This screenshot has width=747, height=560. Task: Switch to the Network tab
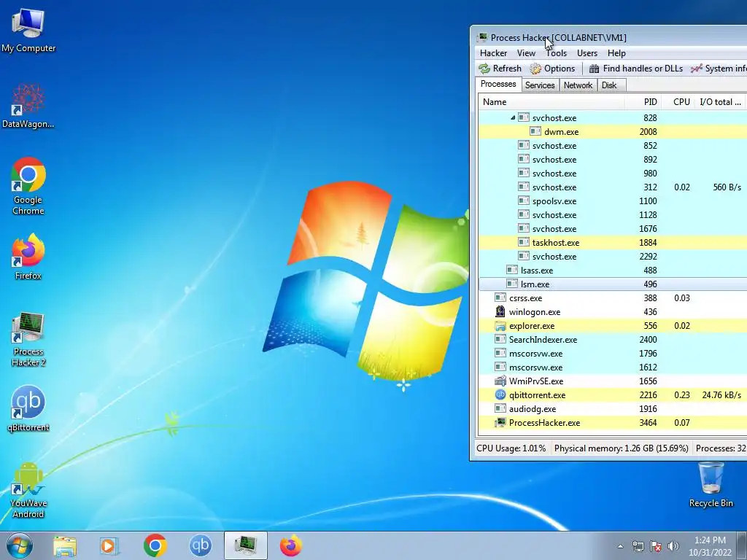pos(578,85)
